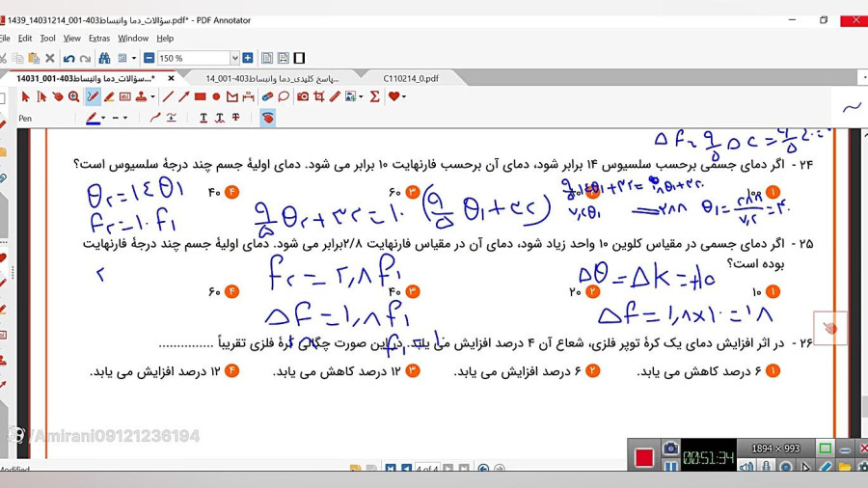Click the Paste clipboard button
This screenshot has height=488, width=868.
coord(34,58)
